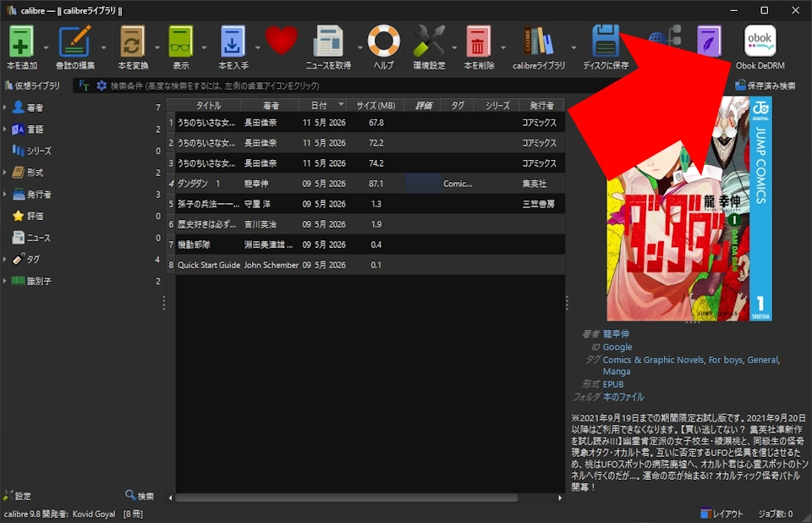Open Saved searches (保存済み検索) button
The image size is (812, 523).
(765, 85)
